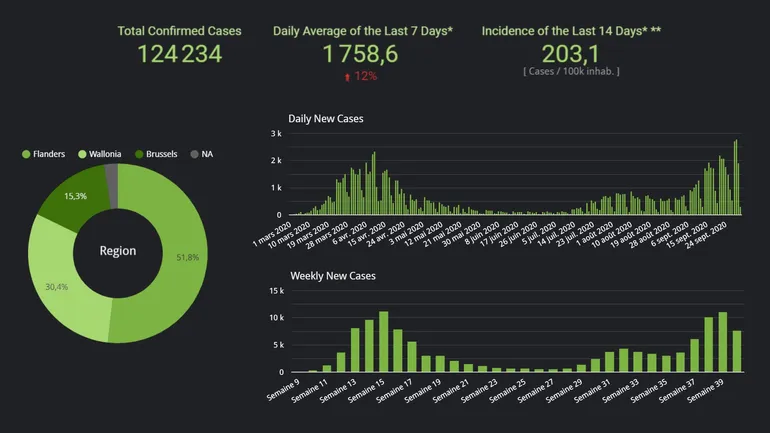Click the red up-arrow trend indicator
Viewport: 770px width, 433px height.
347,77
